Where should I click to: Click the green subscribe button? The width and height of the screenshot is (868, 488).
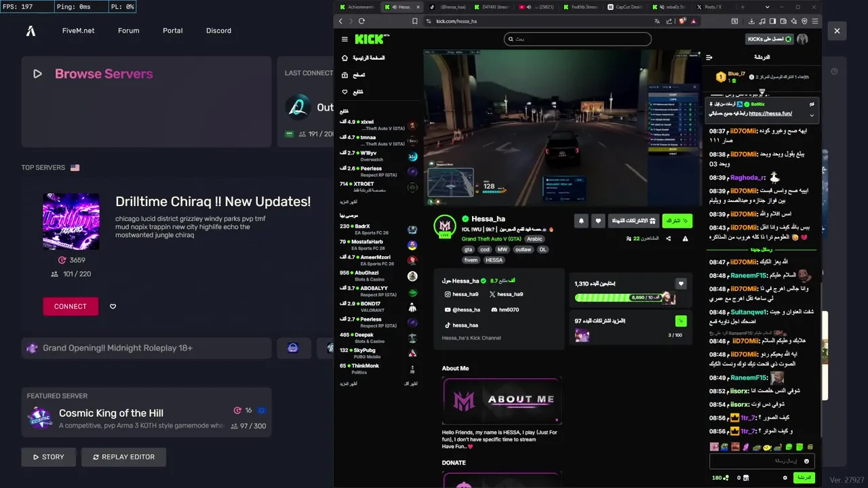[677, 220]
